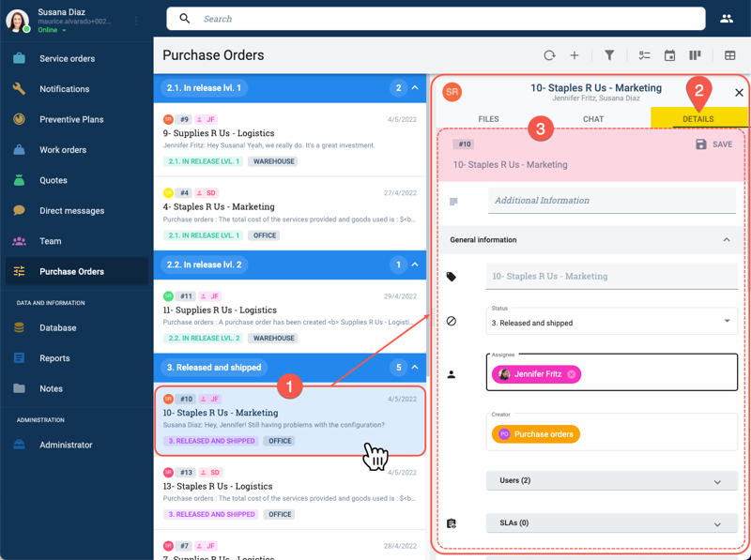The height and width of the screenshot is (560, 751).
Task: Select the DETAILS tab
Action: (697, 119)
